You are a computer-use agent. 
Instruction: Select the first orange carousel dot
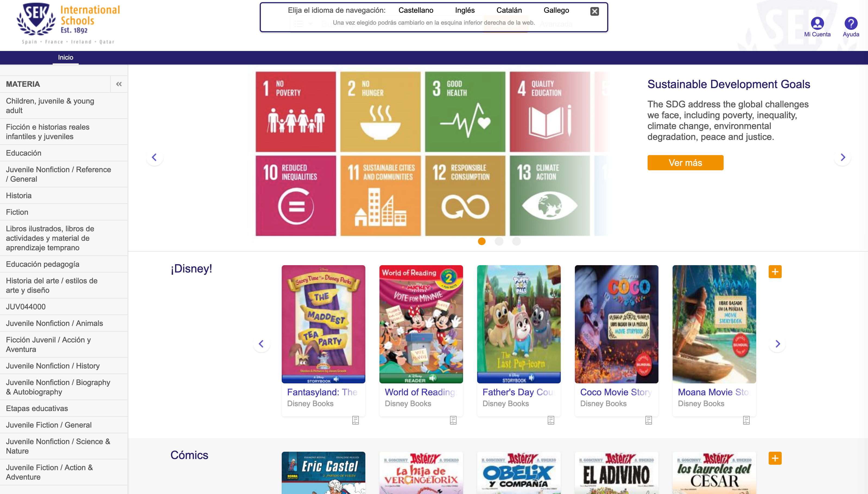pos(481,241)
